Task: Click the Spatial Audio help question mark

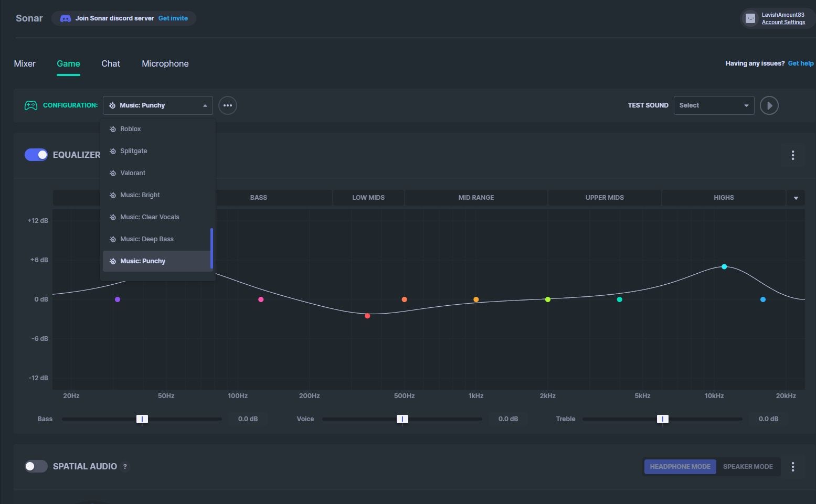Action: (x=125, y=467)
